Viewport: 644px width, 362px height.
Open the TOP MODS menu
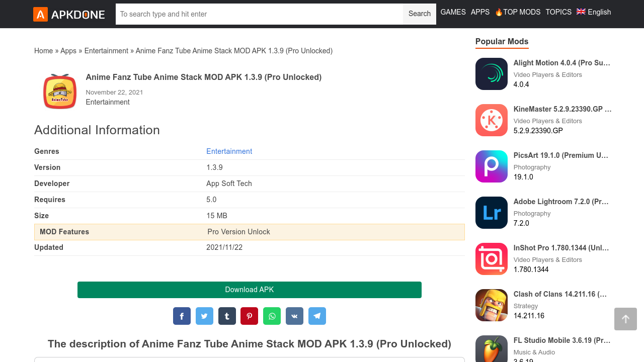(x=517, y=12)
